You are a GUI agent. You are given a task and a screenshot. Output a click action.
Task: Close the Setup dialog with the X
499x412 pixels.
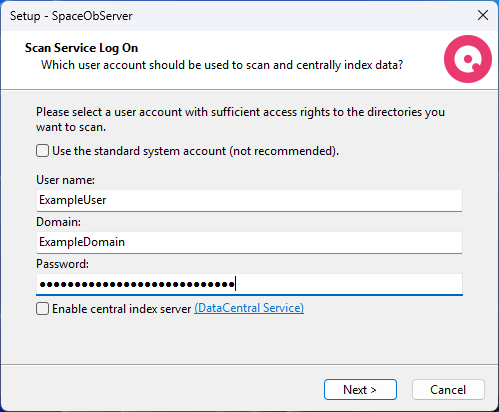(483, 15)
